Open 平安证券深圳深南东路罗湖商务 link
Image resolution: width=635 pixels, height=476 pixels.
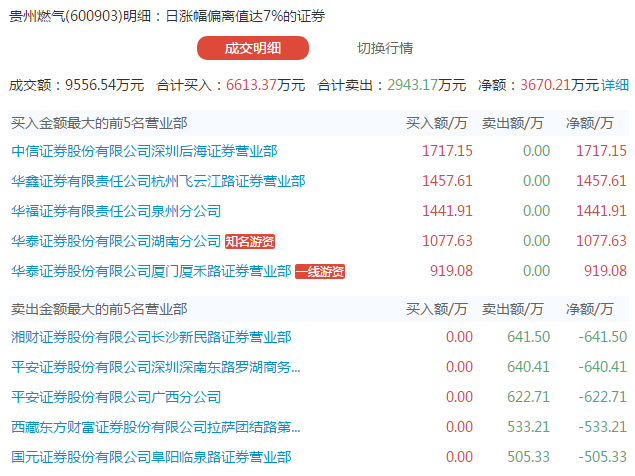click(156, 367)
